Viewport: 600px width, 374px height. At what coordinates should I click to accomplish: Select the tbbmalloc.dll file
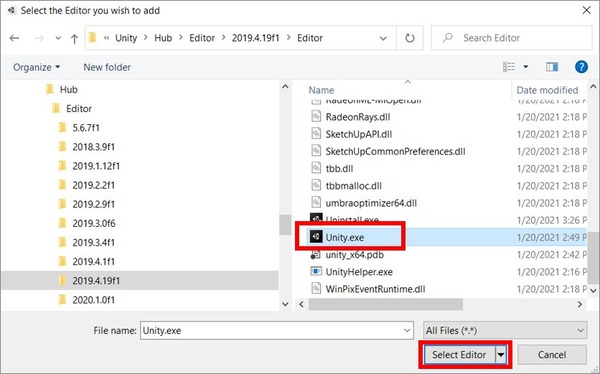coord(354,186)
